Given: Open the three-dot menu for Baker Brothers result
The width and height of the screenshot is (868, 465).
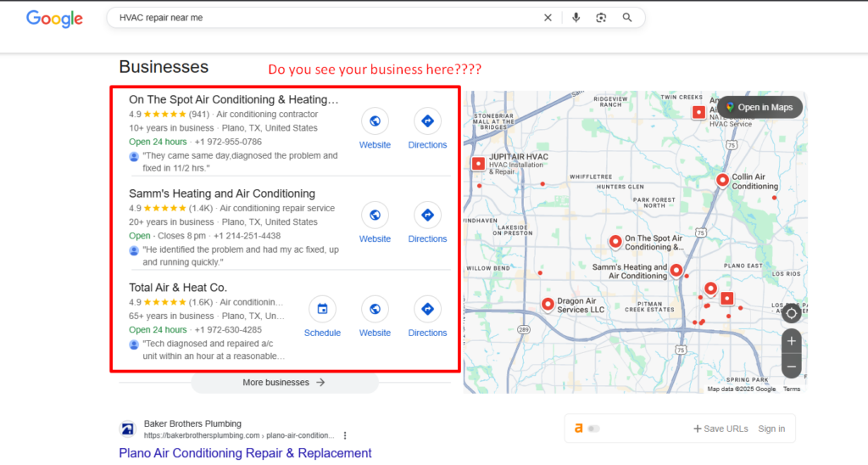Looking at the screenshot, I should pyautogui.click(x=345, y=435).
